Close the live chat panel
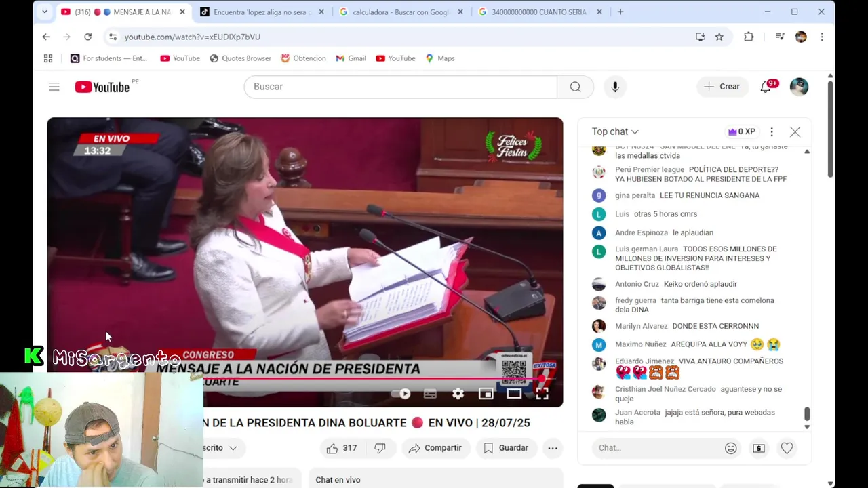The width and height of the screenshot is (868, 488). pos(795,131)
